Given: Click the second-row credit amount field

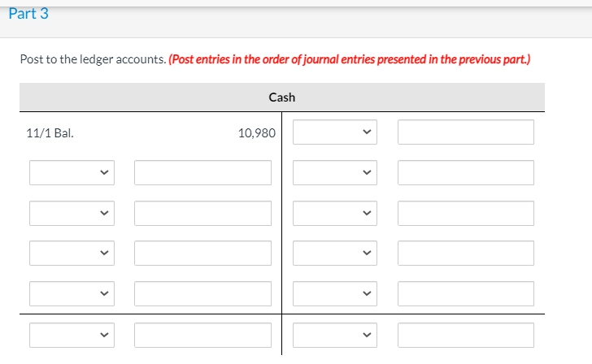Looking at the screenshot, I should pos(465,172).
